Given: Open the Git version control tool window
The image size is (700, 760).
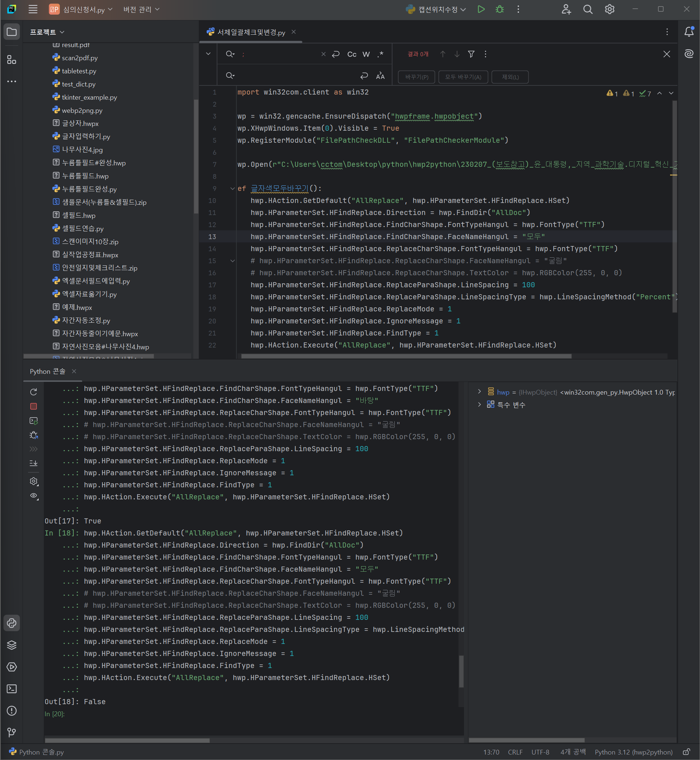Looking at the screenshot, I should (12, 732).
